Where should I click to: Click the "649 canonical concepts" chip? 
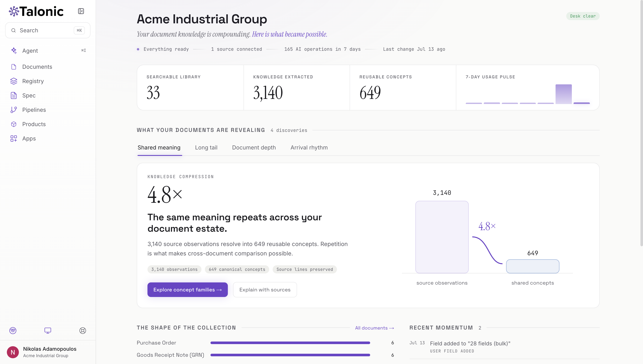point(237,269)
